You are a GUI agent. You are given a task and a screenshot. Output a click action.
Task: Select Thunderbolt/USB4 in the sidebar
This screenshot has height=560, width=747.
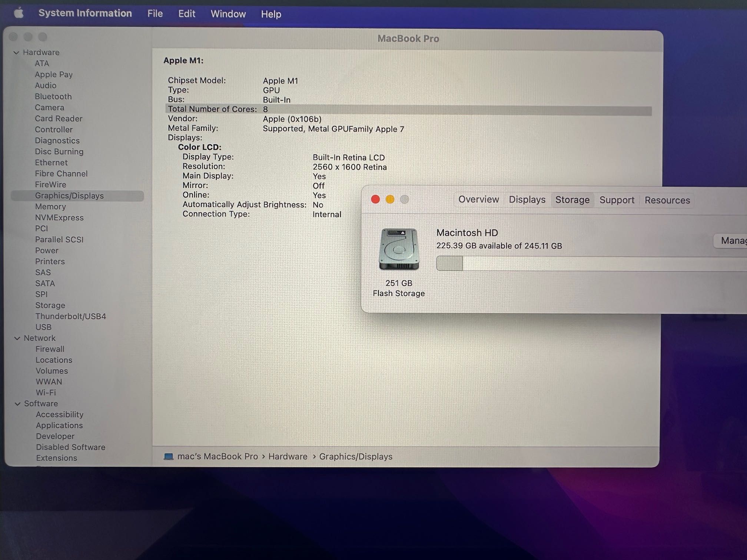click(x=71, y=316)
